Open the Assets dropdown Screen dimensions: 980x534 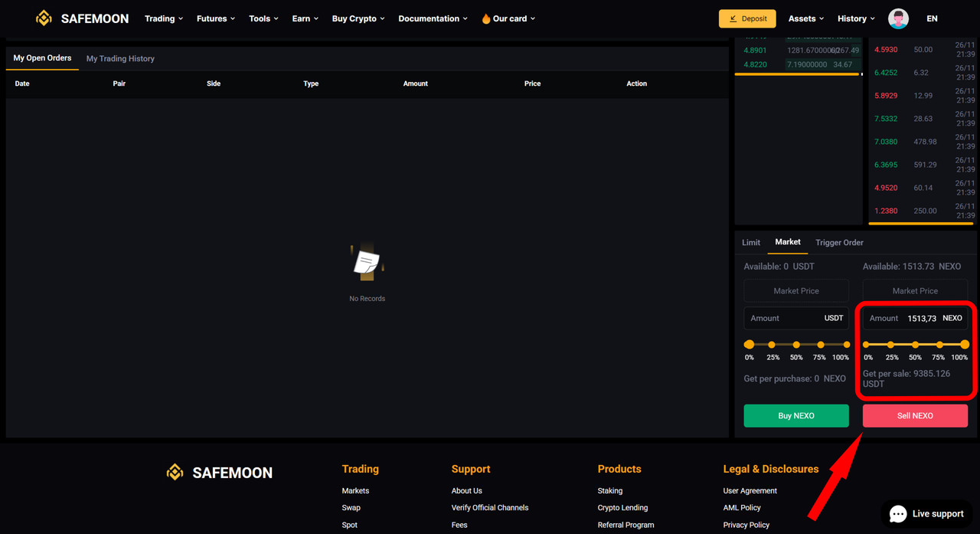click(x=806, y=18)
